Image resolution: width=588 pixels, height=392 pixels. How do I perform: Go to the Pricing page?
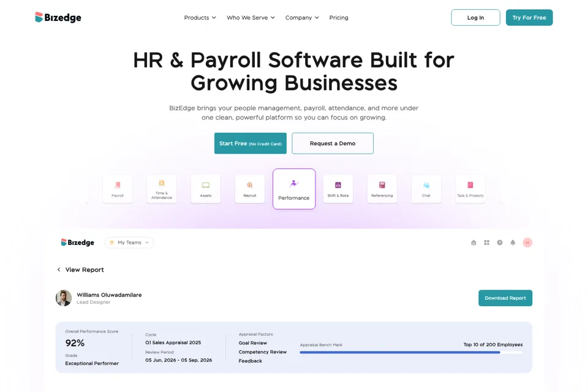pyautogui.click(x=339, y=18)
